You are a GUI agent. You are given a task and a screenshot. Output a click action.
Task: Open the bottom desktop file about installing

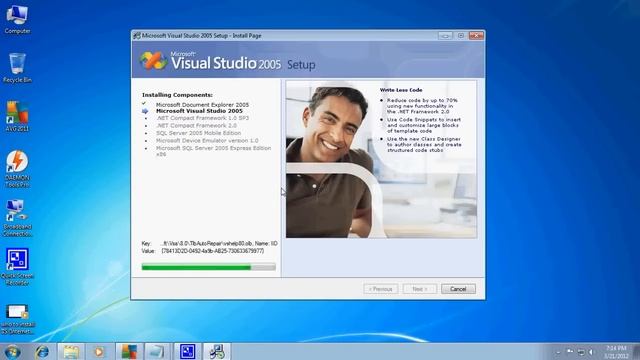[x=17, y=319]
